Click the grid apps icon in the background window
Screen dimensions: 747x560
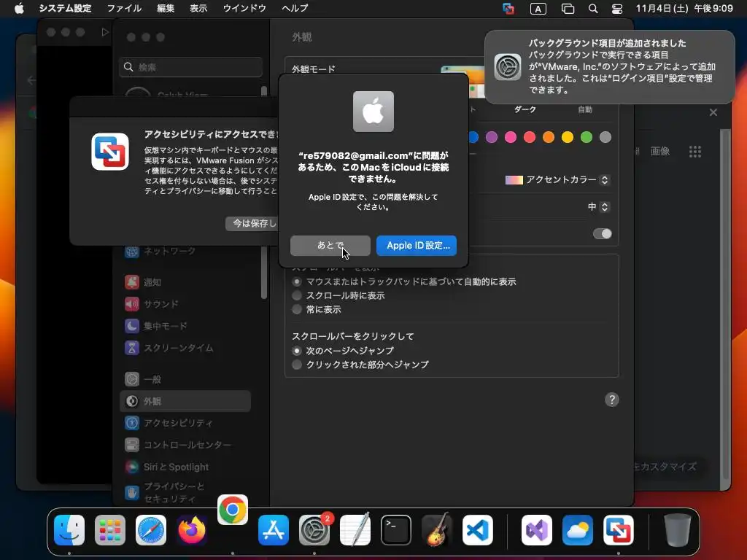tap(695, 152)
